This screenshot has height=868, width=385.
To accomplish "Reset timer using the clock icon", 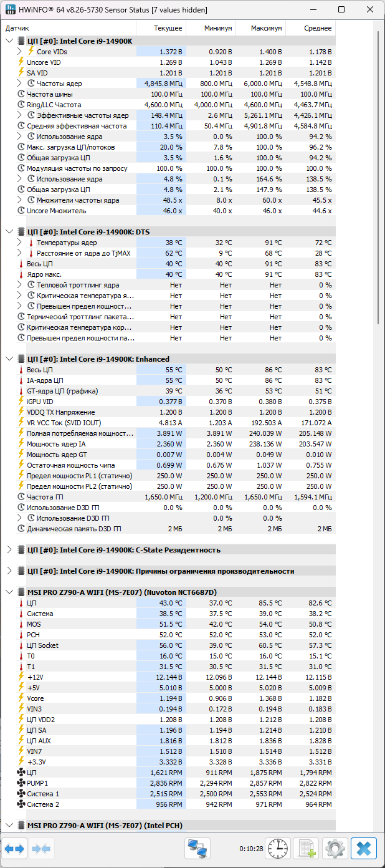I will point(278,849).
